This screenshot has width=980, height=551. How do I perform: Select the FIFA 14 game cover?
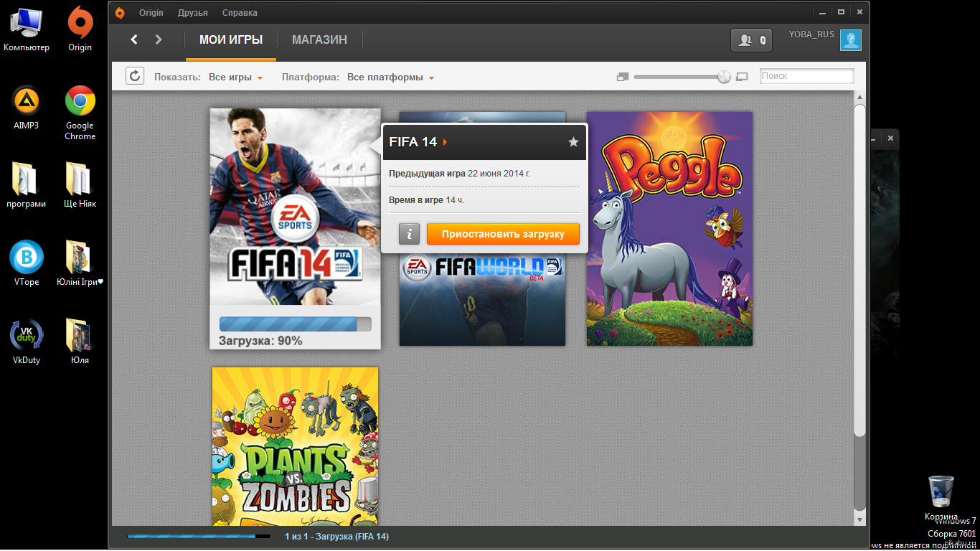point(295,207)
